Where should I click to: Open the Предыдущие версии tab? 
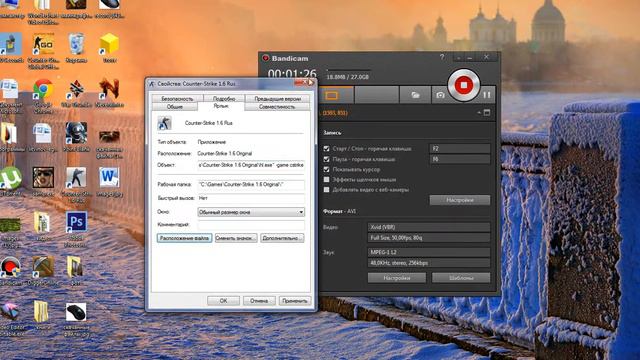point(278,99)
